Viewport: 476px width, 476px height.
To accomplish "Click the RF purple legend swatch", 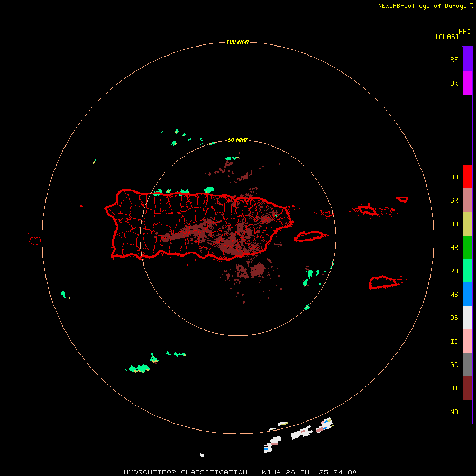I will [x=467, y=59].
